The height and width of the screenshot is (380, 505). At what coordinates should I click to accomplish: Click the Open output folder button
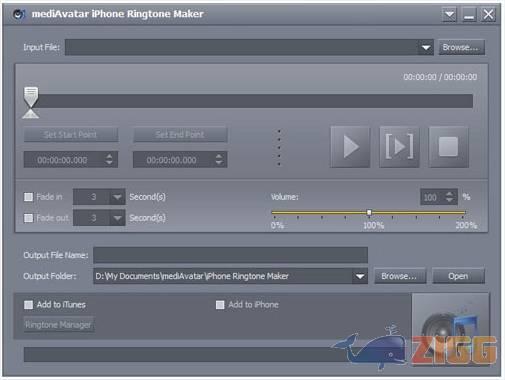click(x=458, y=276)
